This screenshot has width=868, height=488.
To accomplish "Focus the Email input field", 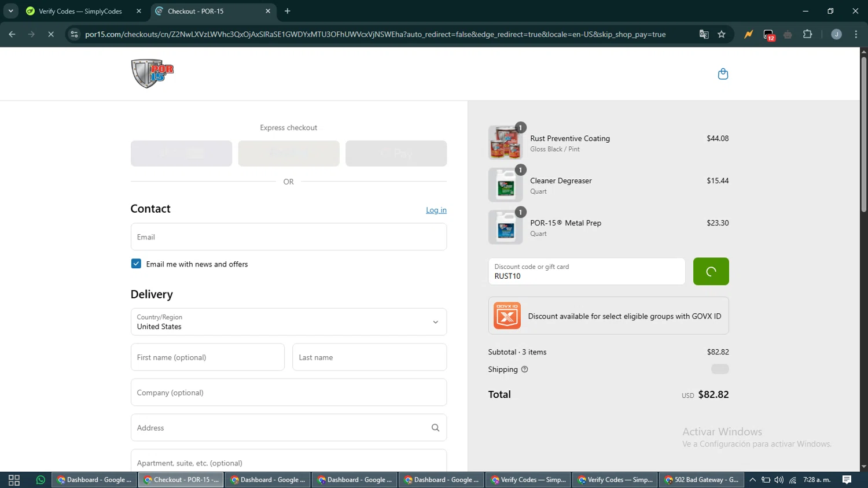I will pyautogui.click(x=288, y=237).
